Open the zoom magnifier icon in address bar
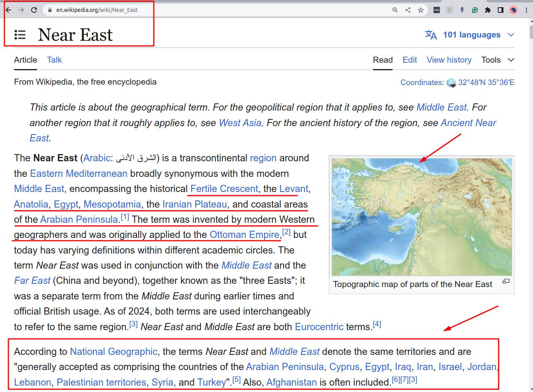Image resolution: width=533 pixels, height=392 pixels. [395, 10]
